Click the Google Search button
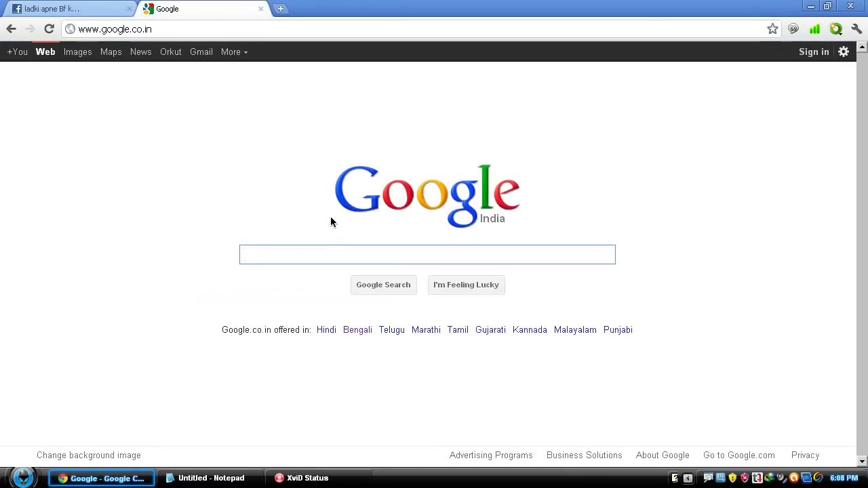The height and width of the screenshot is (488, 868). click(x=383, y=285)
